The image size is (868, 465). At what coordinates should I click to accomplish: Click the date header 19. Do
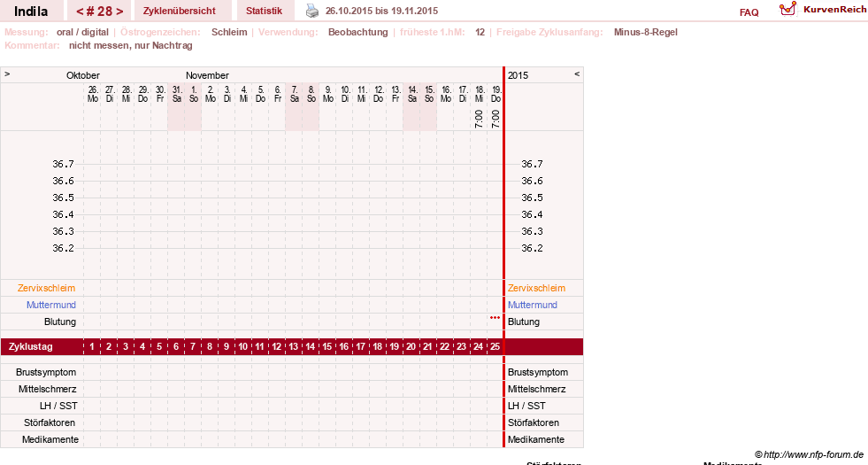(496, 94)
